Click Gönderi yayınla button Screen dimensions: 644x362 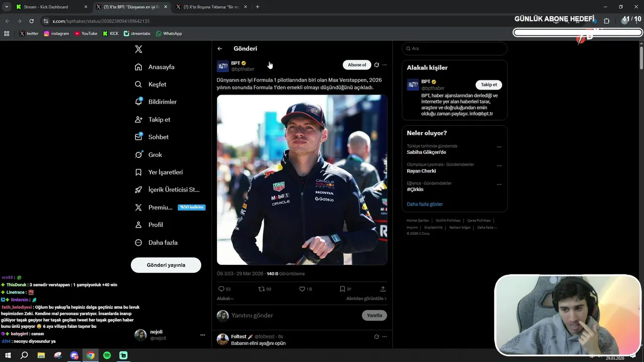166,265
